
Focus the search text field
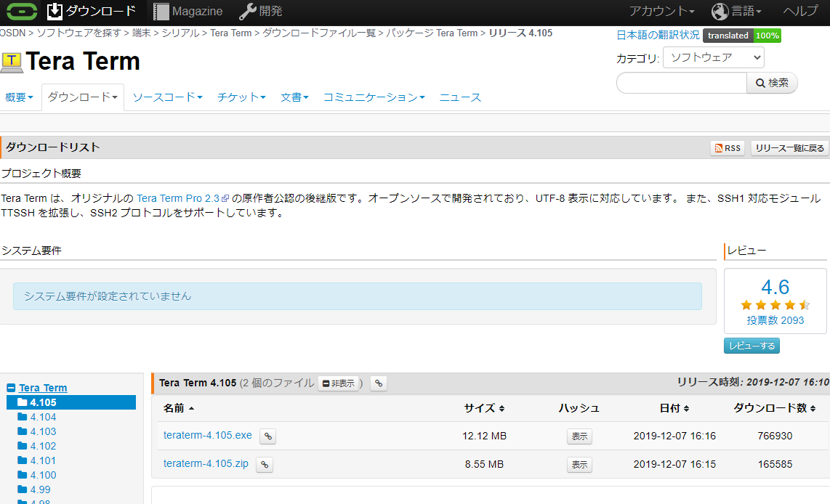682,83
